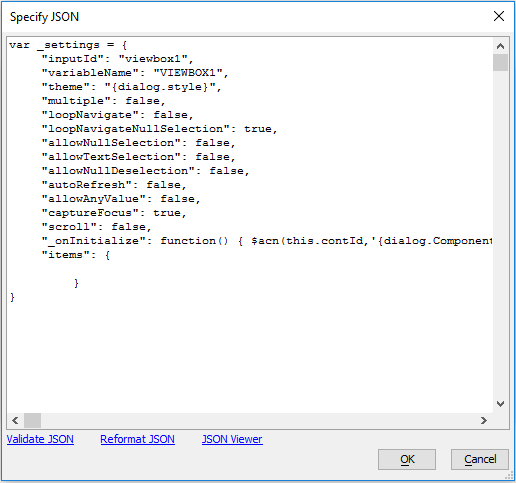Viewport: 516px width, 483px height.
Task: Click the horizontal scrollbar thumb
Action: tap(33, 420)
